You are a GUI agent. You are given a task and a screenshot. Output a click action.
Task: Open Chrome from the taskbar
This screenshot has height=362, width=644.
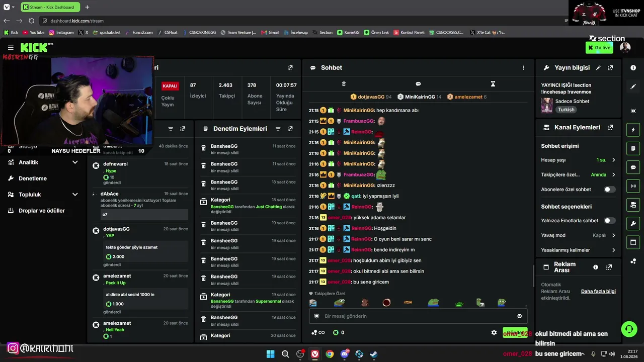click(x=330, y=354)
